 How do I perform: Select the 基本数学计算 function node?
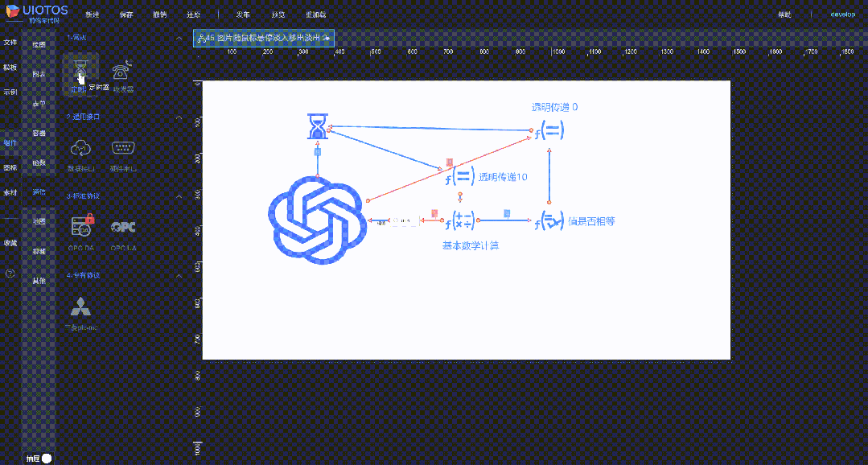click(x=460, y=221)
